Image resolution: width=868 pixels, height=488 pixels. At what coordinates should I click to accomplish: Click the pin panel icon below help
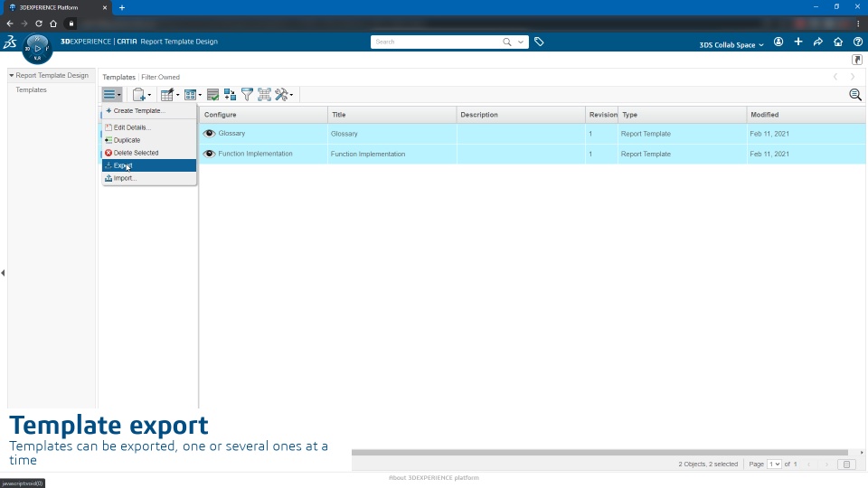pyautogui.click(x=857, y=60)
